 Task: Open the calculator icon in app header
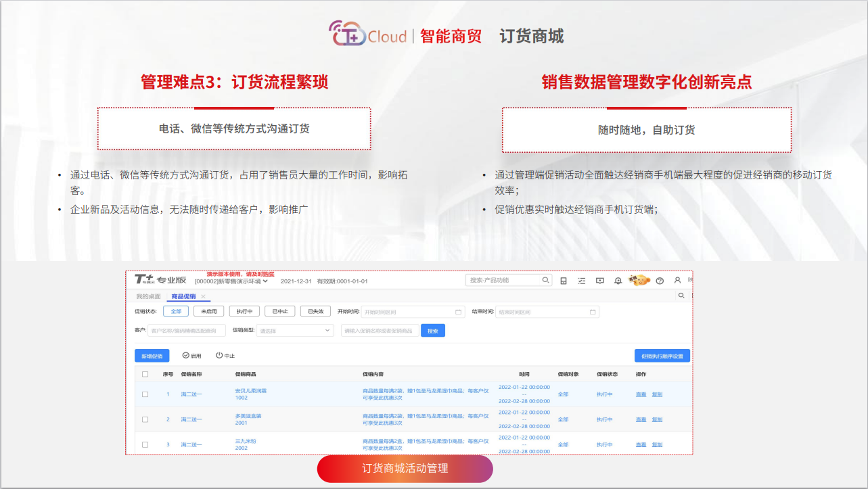[x=564, y=281]
